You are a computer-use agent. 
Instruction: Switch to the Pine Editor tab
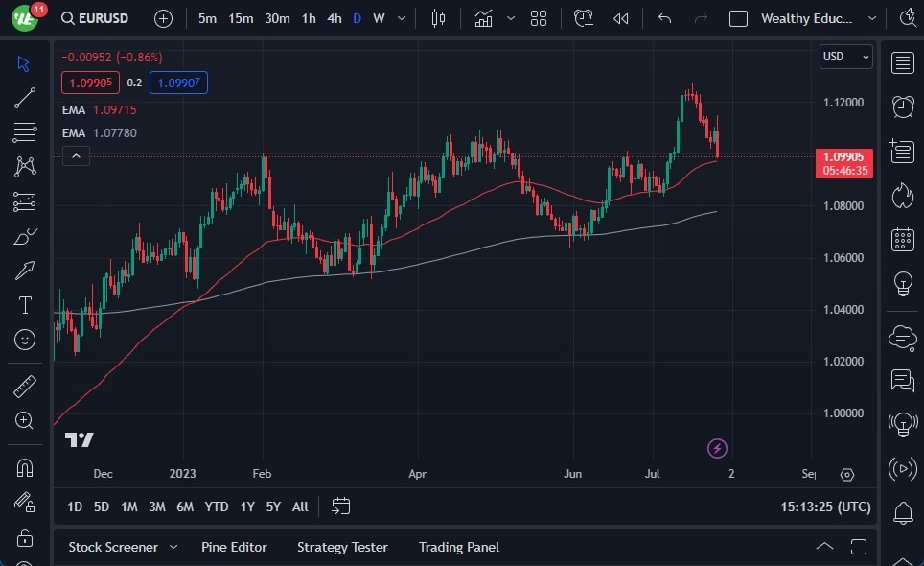pos(234,547)
